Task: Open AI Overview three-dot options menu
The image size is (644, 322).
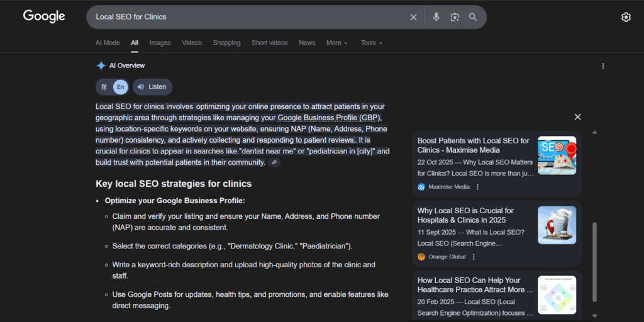Action: click(603, 66)
